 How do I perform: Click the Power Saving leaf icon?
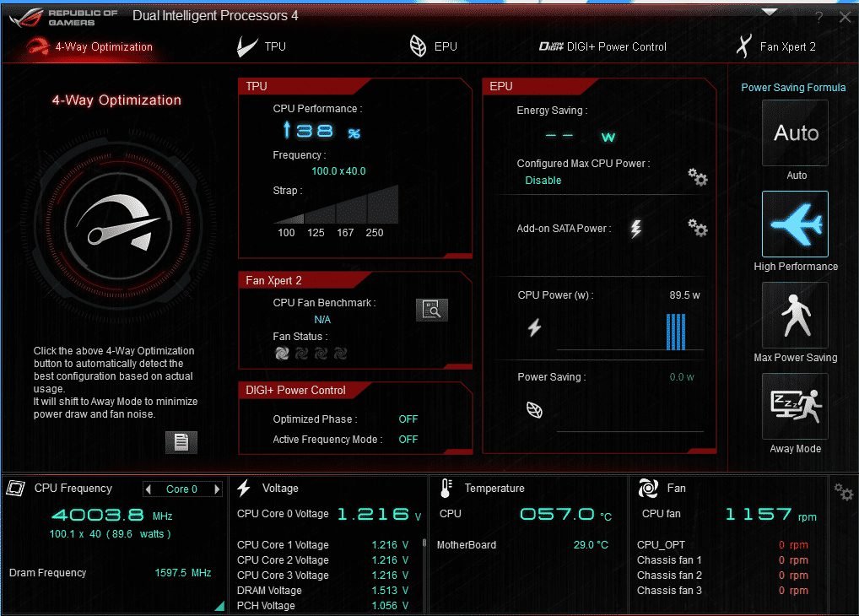point(534,409)
